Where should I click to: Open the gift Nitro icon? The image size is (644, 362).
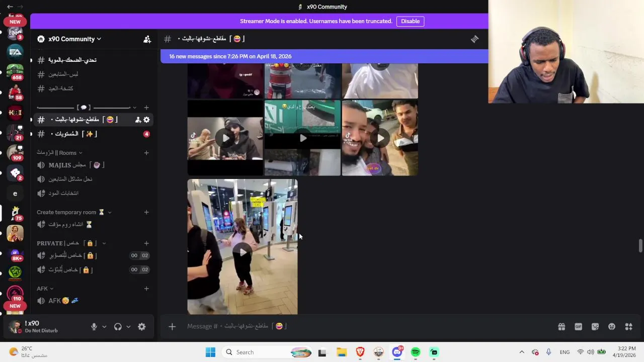(x=561, y=327)
